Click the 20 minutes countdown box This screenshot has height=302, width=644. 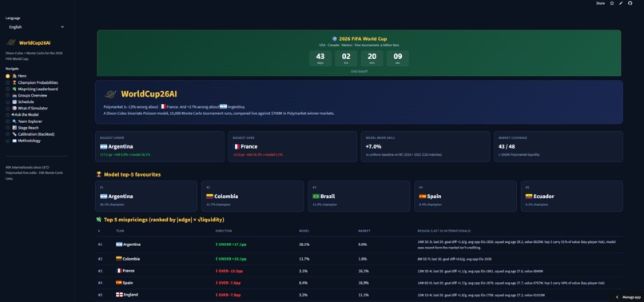(x=372, y=58)
